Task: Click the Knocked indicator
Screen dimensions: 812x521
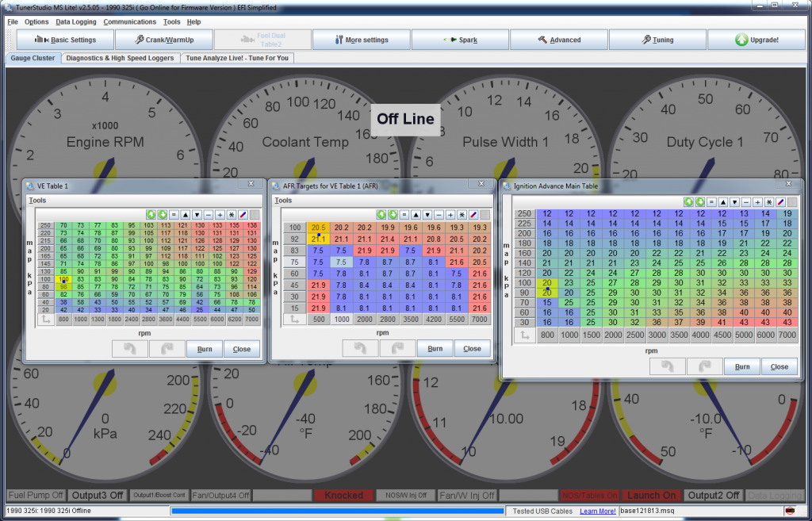Action: 344,496
